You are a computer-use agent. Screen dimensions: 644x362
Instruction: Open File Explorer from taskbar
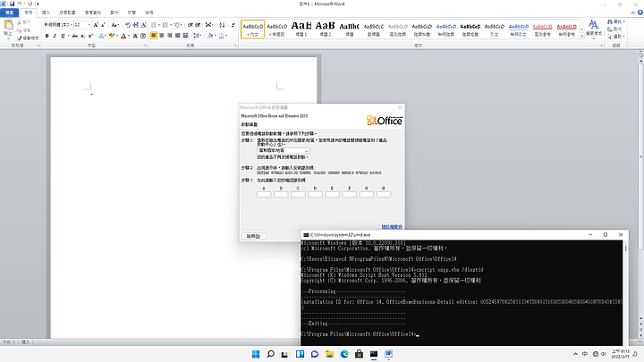click(x=329, y=354)
